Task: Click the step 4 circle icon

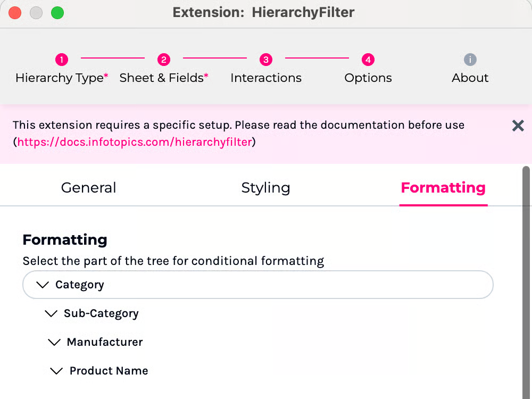Action: tap(368, 60)
